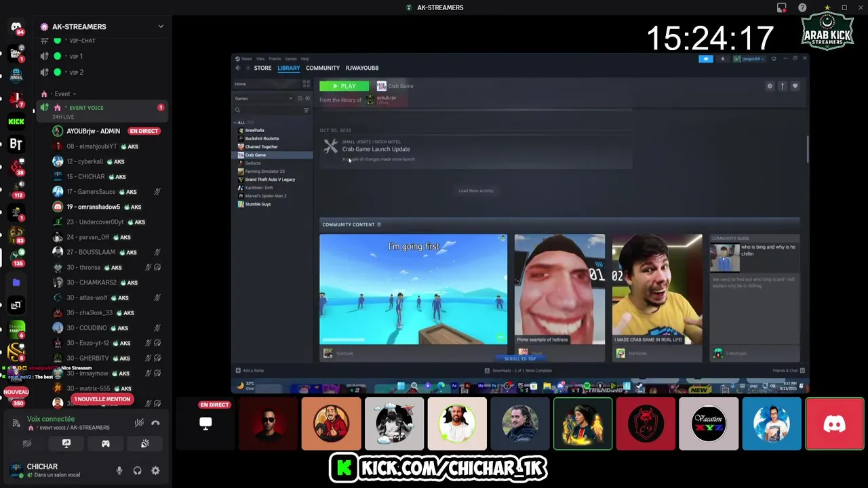The height and width of the screenshot is (488, 868).
Task: Open the Crab Game Launch Update news
Action: [376, 149]
